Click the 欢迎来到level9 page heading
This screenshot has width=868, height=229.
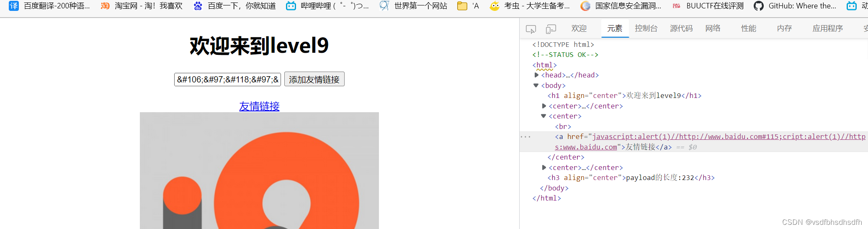pyautogui.click(x=259, y=46)
